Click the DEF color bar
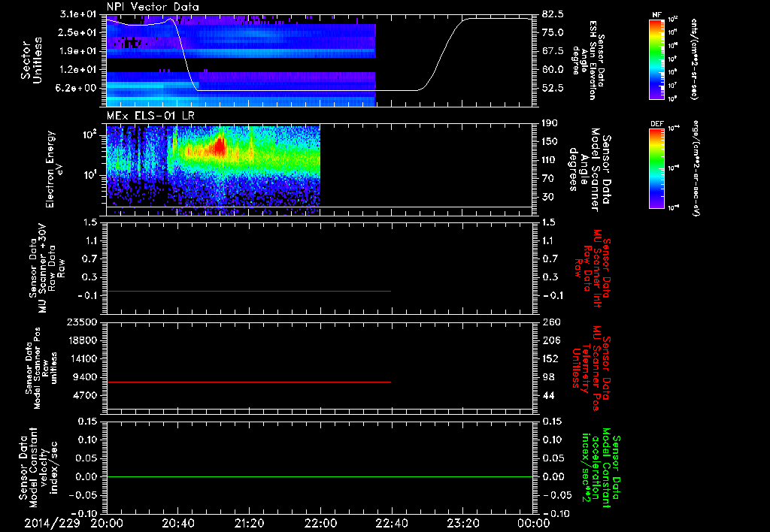Screen dimensions: 770x532 tap(657, 168)
